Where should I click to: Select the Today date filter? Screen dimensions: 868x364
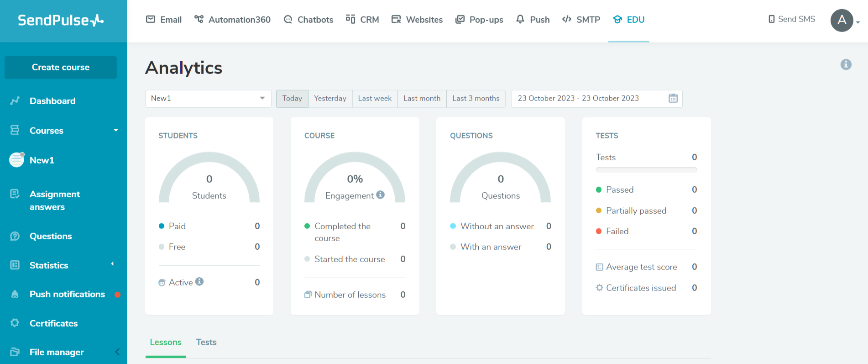pos(292,98)
